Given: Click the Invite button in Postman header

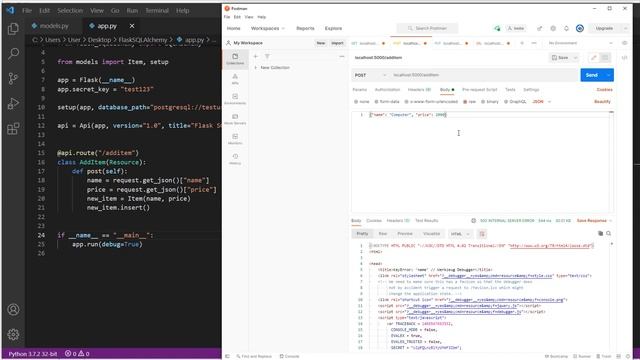Looking at the screenshot, I should [x=516, y=28].
